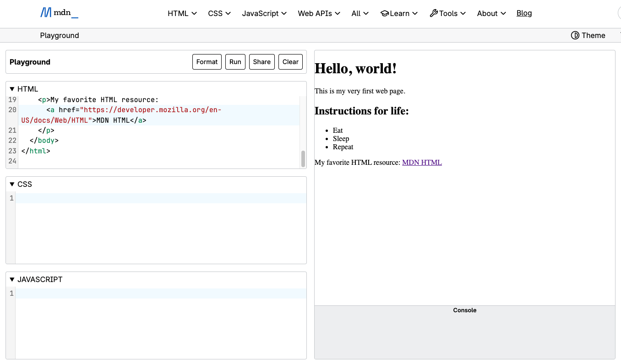Click the HTML editor vertical scrollbar thumb
This screenshot has height=364, width=621.
(303, 159)
